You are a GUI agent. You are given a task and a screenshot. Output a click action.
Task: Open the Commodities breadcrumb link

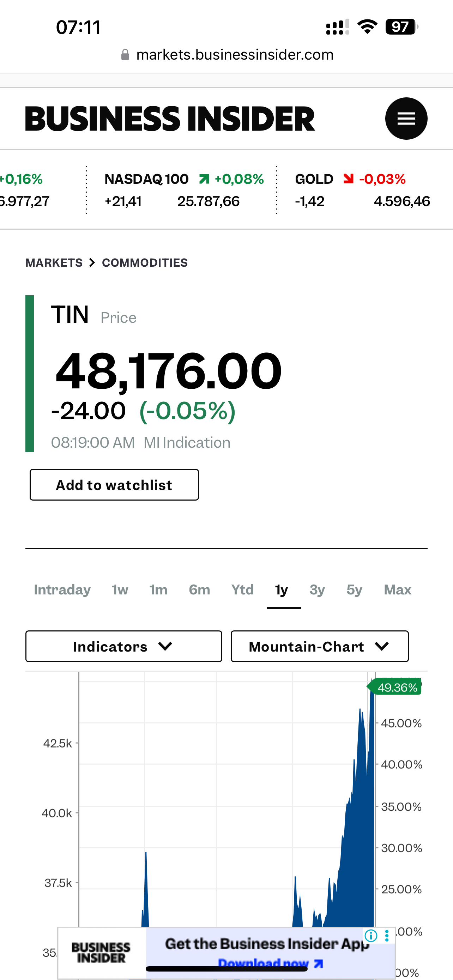click(145, 262)
